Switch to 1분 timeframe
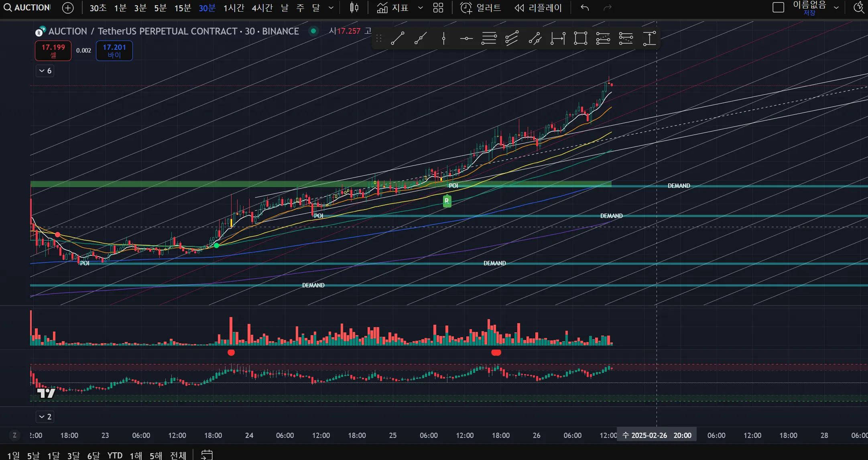 [120, 8]
